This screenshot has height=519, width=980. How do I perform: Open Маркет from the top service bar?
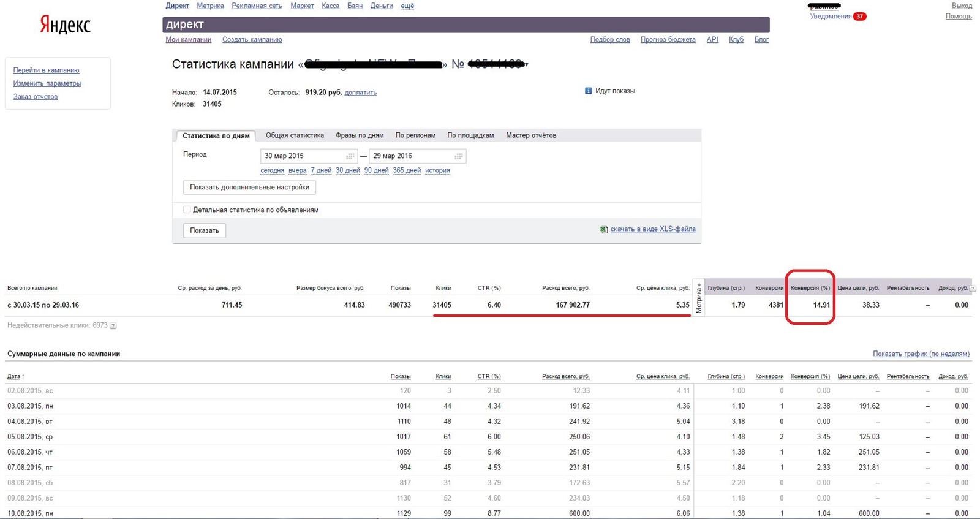302,6
